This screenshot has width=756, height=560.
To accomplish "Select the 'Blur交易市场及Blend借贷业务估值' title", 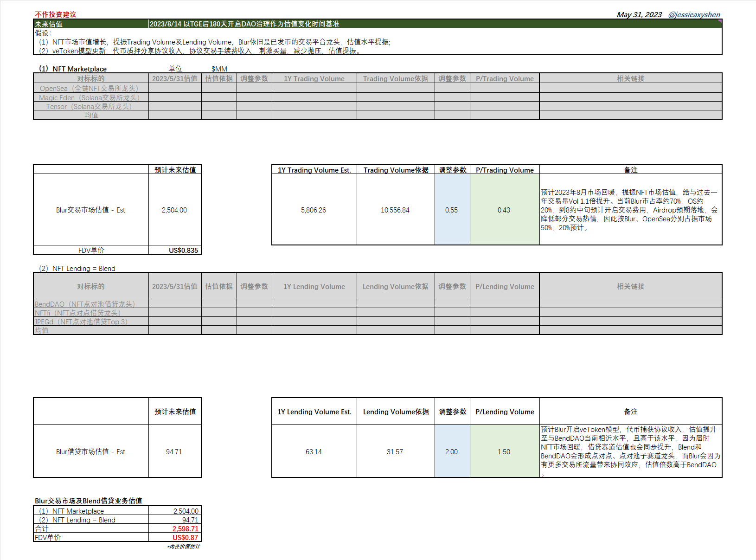I will tap(89, 501).
